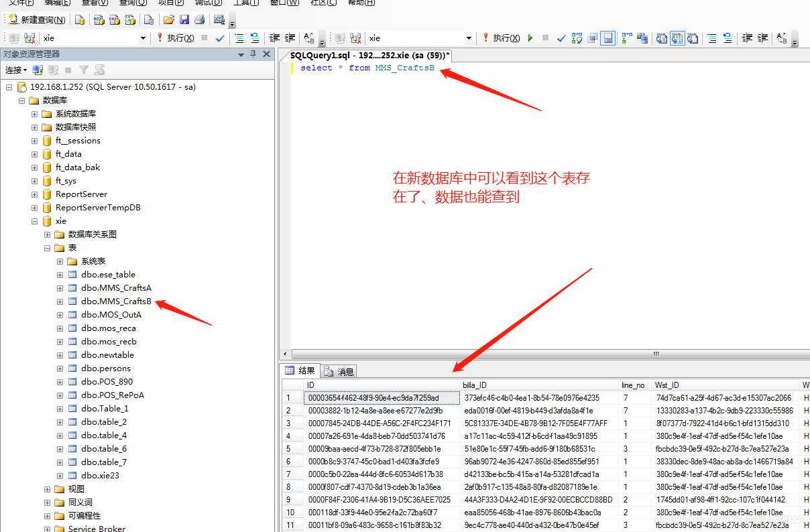This screenshot has width=810, height=532.
Task: Expand the dbo.MMS_CraftsB table node
Action: (59, 301)
